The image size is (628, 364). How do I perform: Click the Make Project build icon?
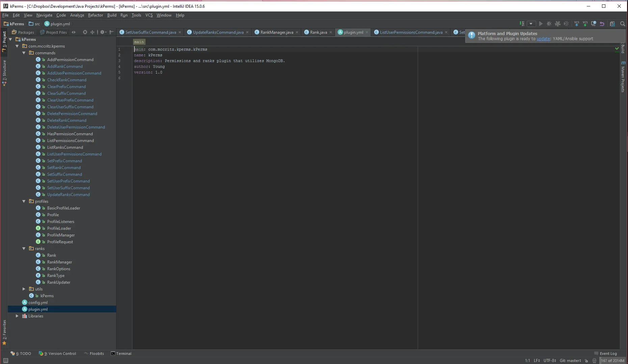pyautogui.click(x=522, y=24)
